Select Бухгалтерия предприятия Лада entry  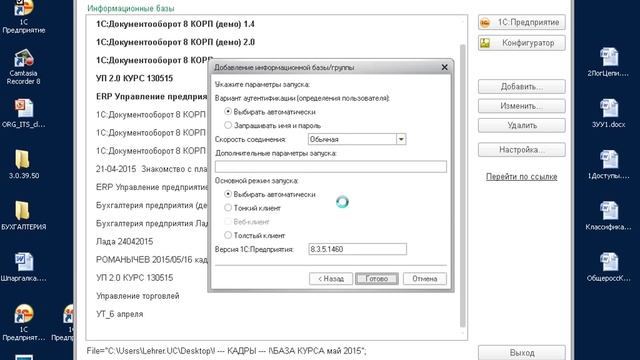click(151, 224)
